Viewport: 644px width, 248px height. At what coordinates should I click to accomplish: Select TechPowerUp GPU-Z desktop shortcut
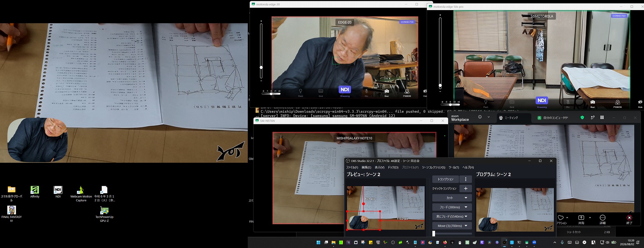tap(104, 214)
